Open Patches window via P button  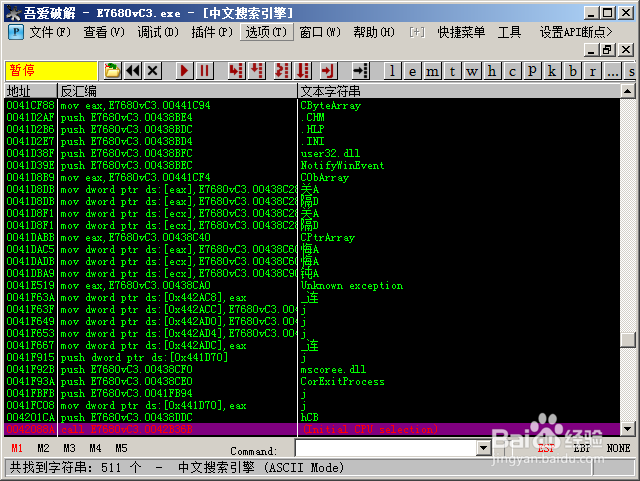pyautogui.click(x=533, y=71)
